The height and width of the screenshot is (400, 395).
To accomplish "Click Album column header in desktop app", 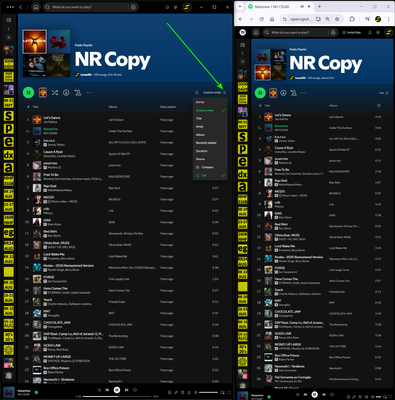I will (113, 107).
